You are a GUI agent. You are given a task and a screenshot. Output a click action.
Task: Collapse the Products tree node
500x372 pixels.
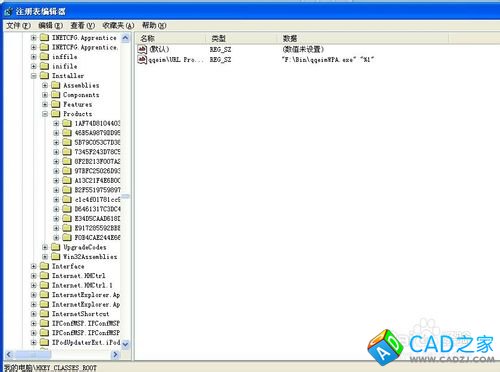tap(45, 114)
